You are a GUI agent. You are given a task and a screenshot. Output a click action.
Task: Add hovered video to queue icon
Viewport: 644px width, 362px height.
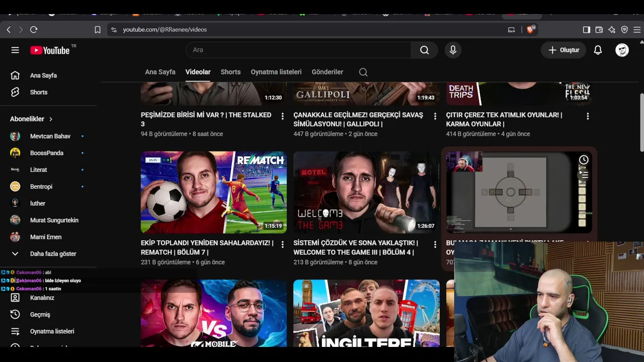click(x=584, y=174)
